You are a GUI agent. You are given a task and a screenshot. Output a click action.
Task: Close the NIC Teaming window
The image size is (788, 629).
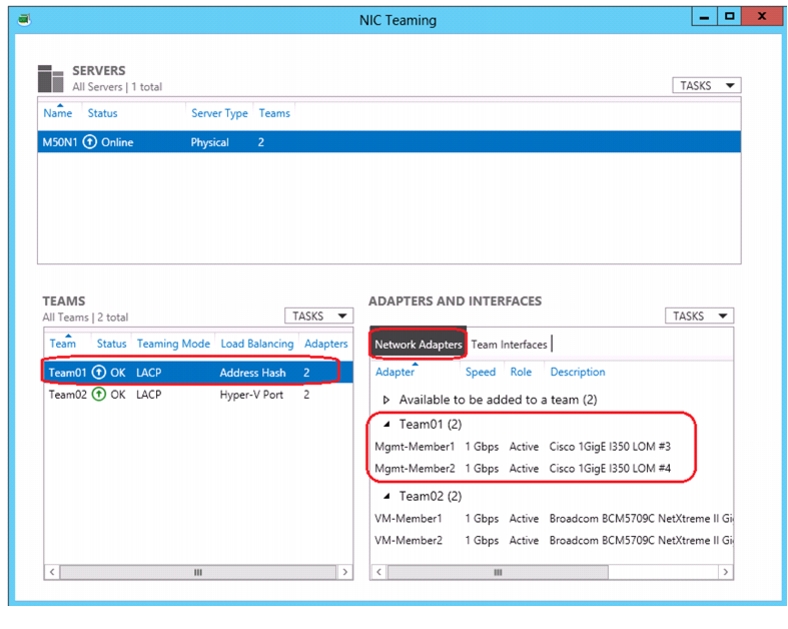point(761,17)
